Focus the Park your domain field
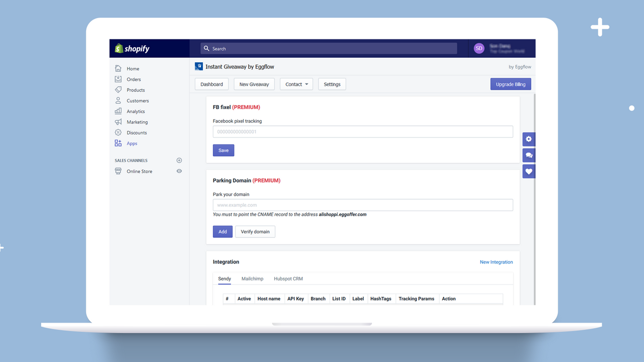Viewport: 644px width, 362px height. 363,205
